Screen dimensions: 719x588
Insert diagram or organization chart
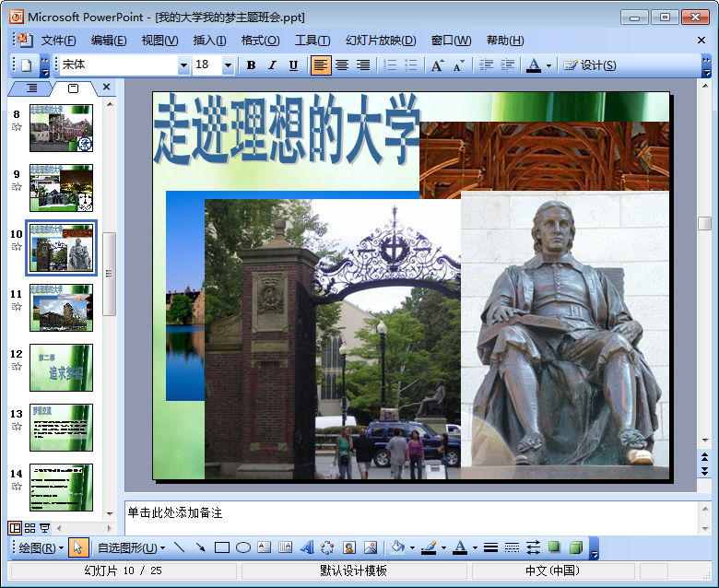pos(327,547)
